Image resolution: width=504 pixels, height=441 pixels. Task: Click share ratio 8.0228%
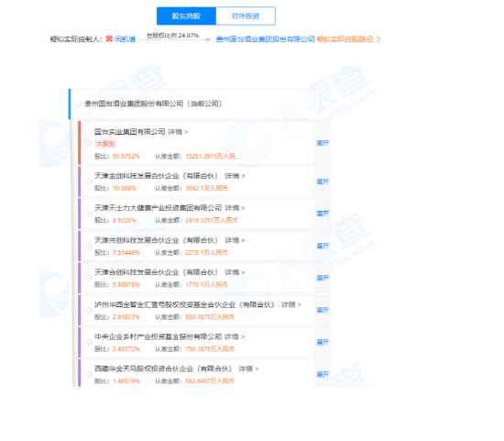[125, 220]
